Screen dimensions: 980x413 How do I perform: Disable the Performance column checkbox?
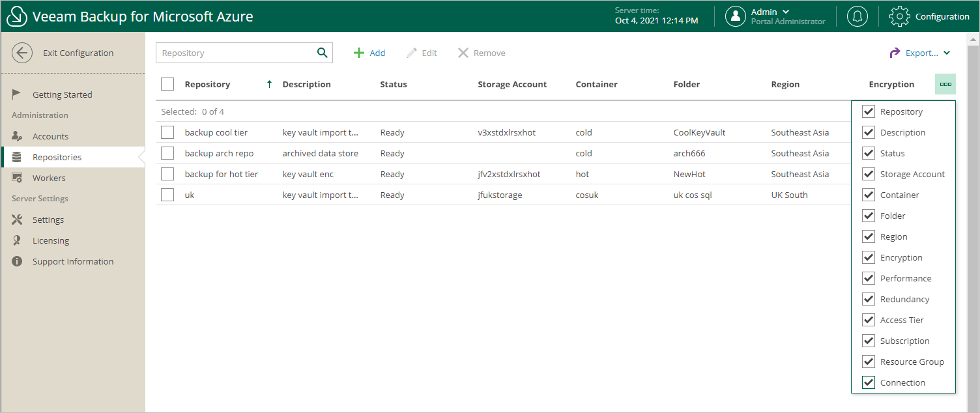pyautogui.click(x=869, y=278)
